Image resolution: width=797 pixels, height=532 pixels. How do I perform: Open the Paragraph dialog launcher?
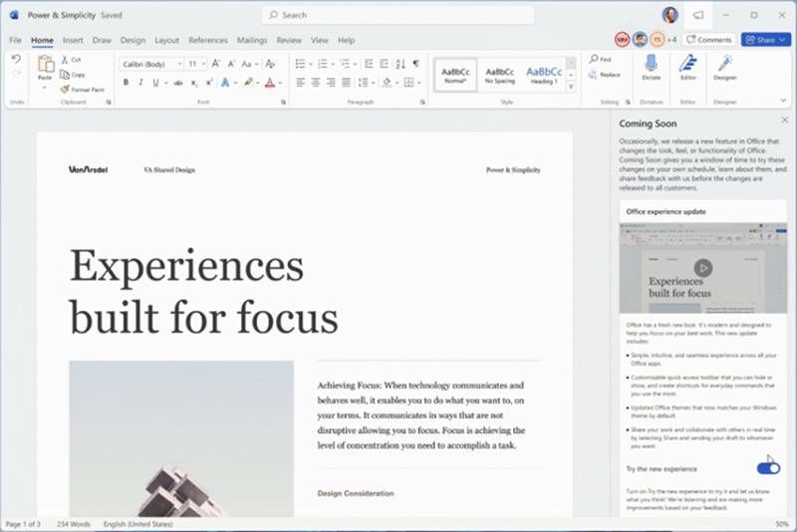click(x=422, y=103)
